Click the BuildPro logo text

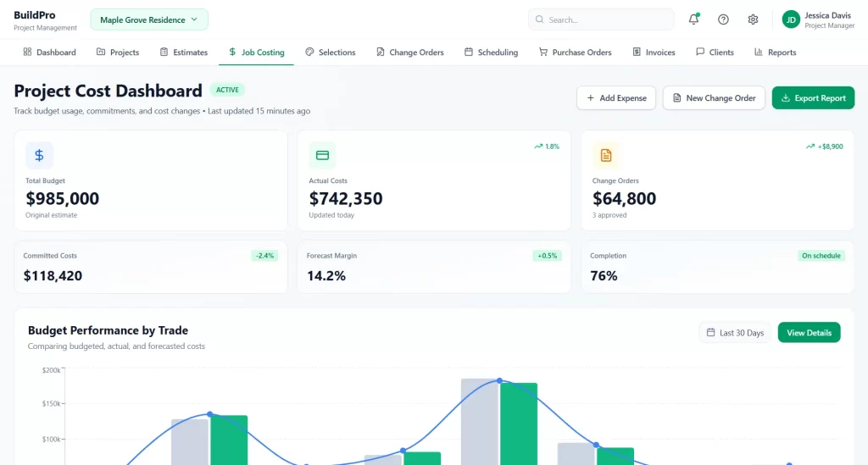[34, 15]
